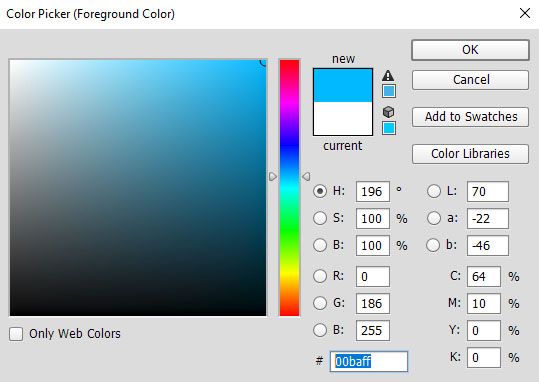Viewport: 539px width, 382px height.
Task: Click the vertical hue spectrum slider
Action: (289, 188)
